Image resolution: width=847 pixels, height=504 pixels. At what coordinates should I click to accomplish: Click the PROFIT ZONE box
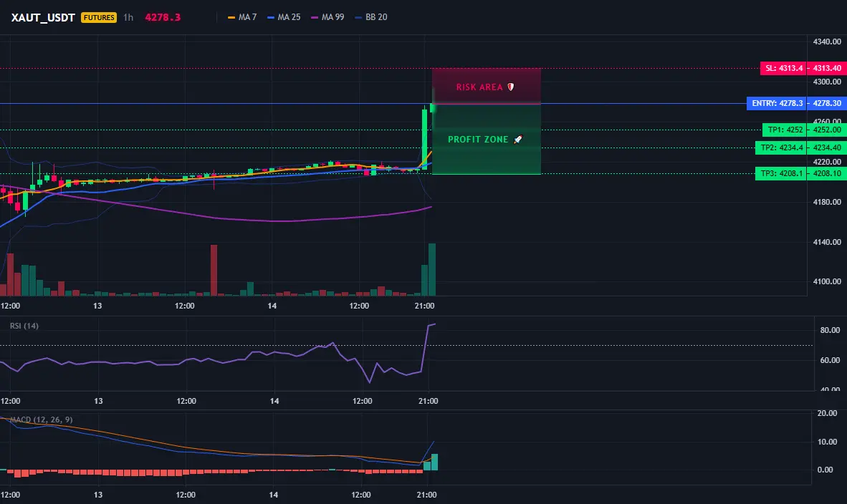click(486, 139)
